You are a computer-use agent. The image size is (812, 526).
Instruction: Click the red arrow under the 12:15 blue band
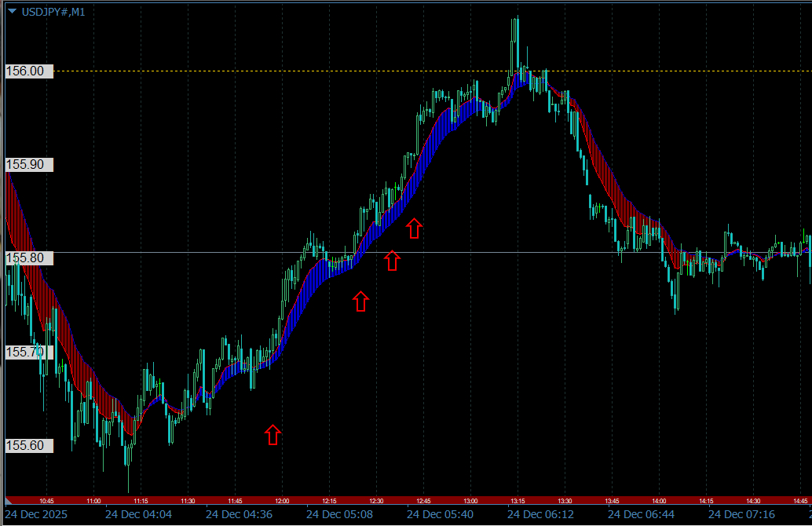[360, 301]
